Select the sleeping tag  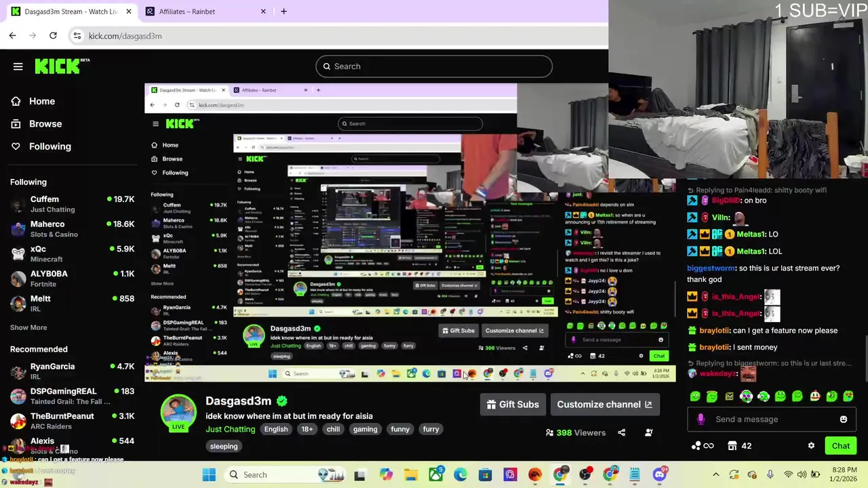224,447
